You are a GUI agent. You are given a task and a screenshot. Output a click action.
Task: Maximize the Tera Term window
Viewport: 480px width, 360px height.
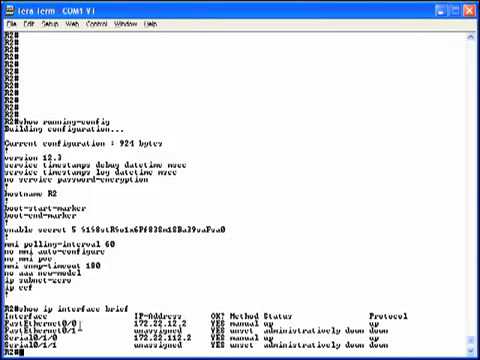(455, 11)
